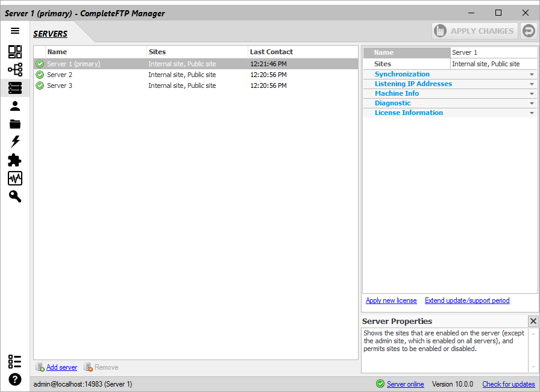The width and height of the screenshot is (540, 392).
Task: Select the Server 1 (primary) row
Action: click(x=196, y=64)
